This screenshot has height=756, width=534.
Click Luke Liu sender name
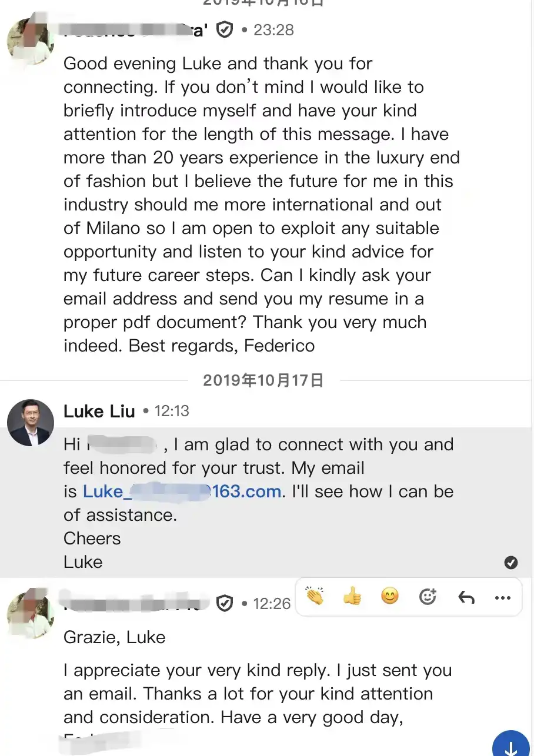pos(99,411)
